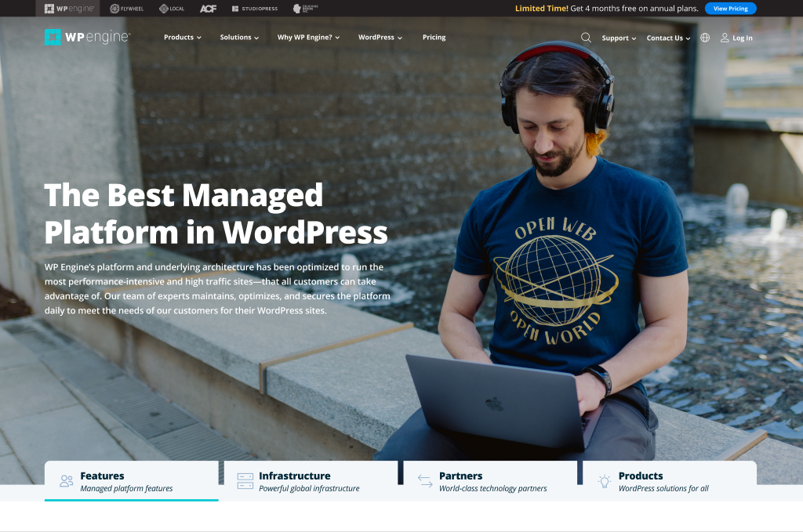Viewport: 803px width, 532px height.
Task: Click the search magnifier icon
Action: [586, 38]
